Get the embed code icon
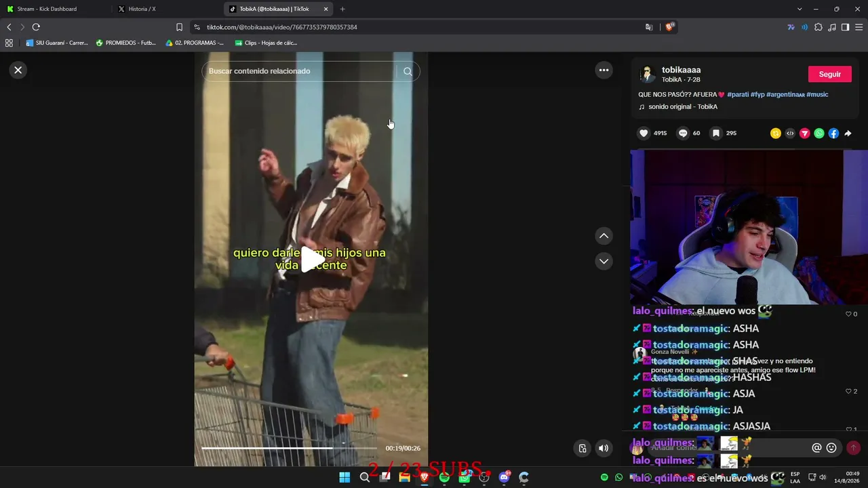 pos(790,134)
